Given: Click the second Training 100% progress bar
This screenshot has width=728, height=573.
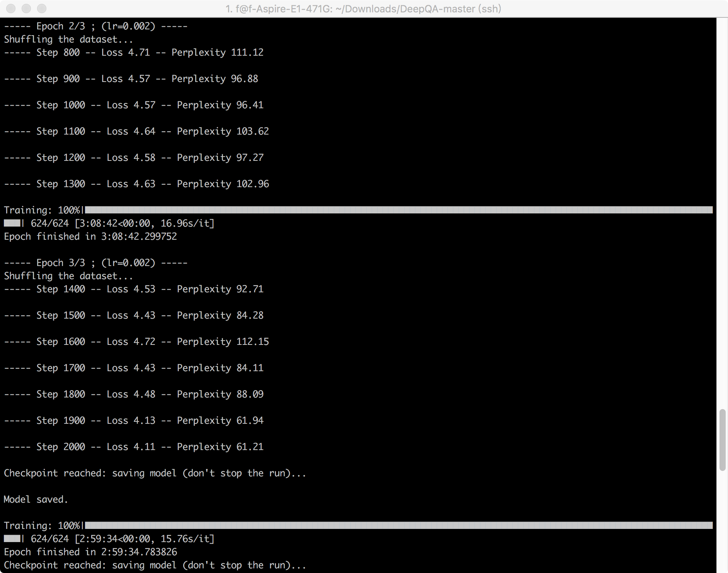Looking at the screenshot, I should [x=358, y=525].
